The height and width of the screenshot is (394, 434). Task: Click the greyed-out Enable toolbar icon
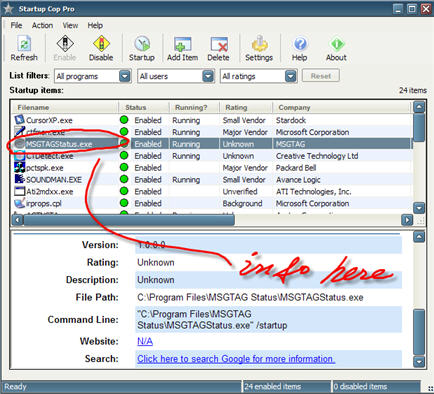click(65, 44)
